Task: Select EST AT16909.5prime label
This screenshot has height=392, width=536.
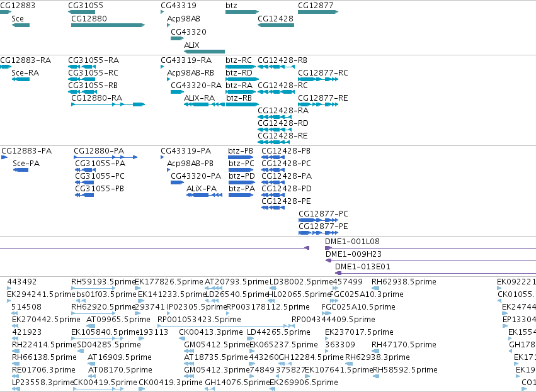Action: pyautogui.click(x=120, y=357)
